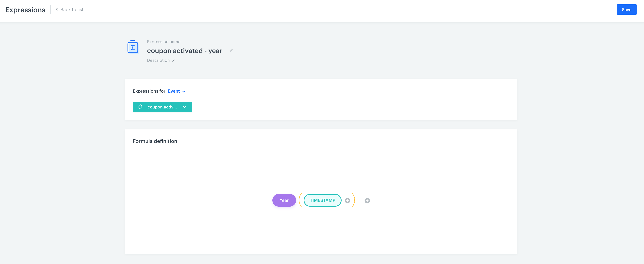Click the bell icon on the green event chip

click(x=141, y=107)
